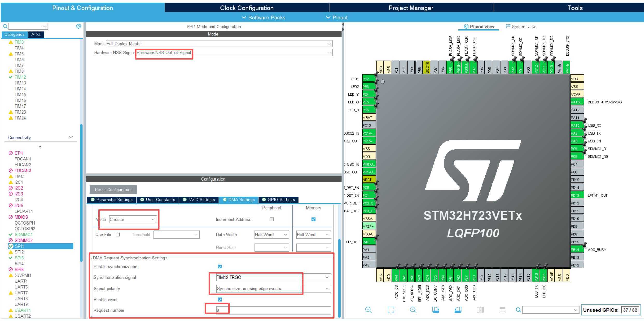Toggle the Enable event checkbox
Viewport: 644px width, 321px height.
click(x=220, y=300)
